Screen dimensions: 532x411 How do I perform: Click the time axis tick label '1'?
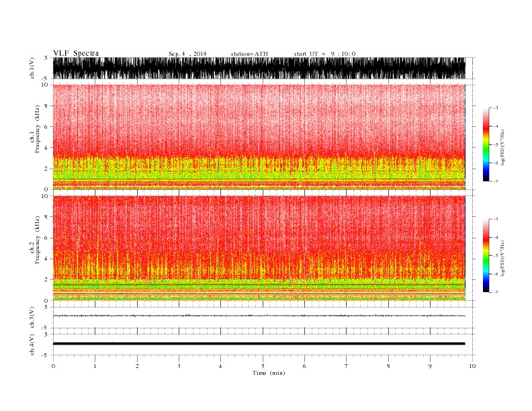point(95,366)
